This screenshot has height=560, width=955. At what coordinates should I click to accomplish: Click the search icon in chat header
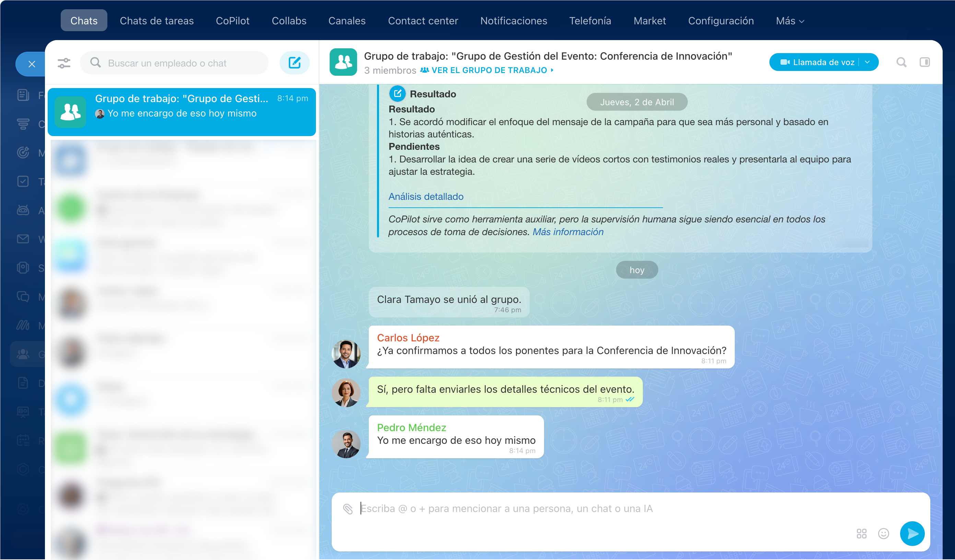(x=901, y=62)
